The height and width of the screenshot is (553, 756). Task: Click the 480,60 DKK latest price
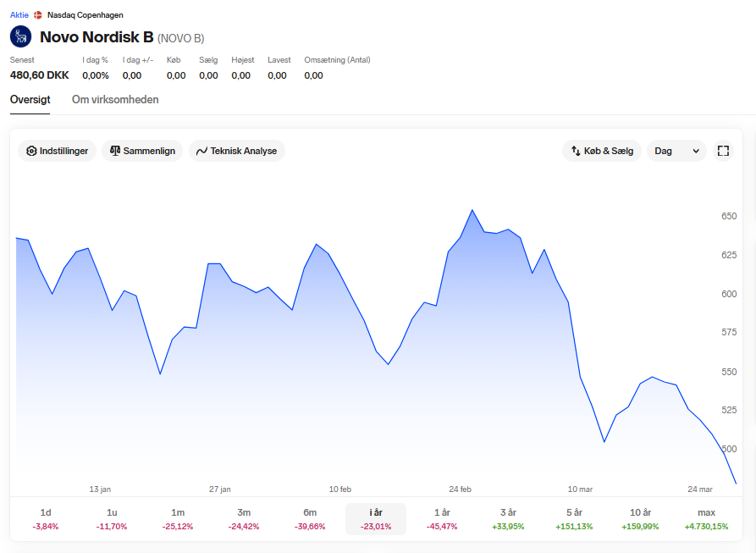click(40, 75)
